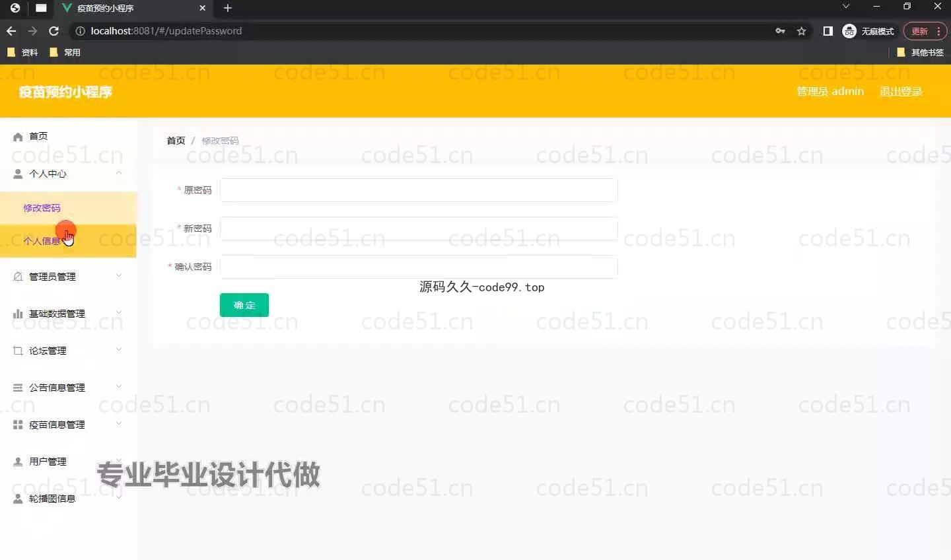
Task: Switch to the 疫苗预约小程序 browser tab
Action: click(x=134, y=9)
